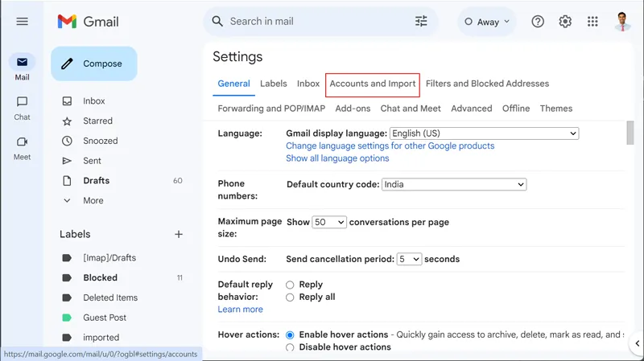Open Filters and Blocked Addresses tab

(487, 84)
